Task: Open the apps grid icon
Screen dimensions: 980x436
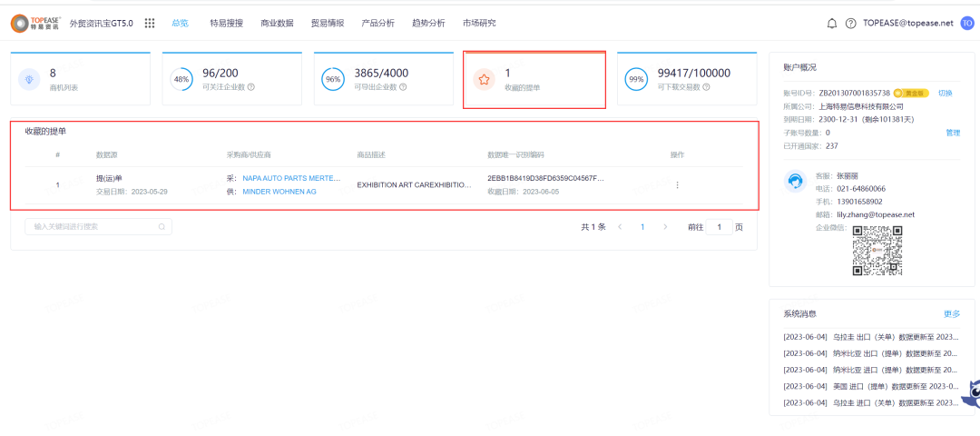Action: (x=150, y=23)
